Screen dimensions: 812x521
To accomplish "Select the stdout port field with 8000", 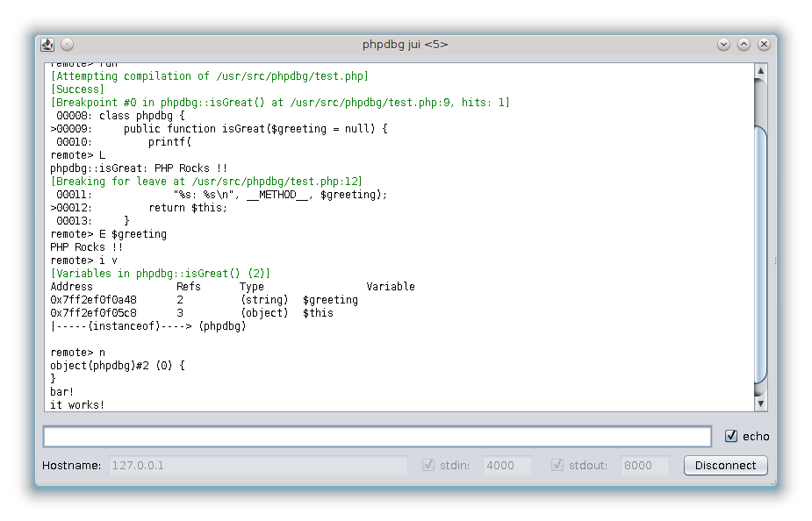I will click(x=644, y=465).
